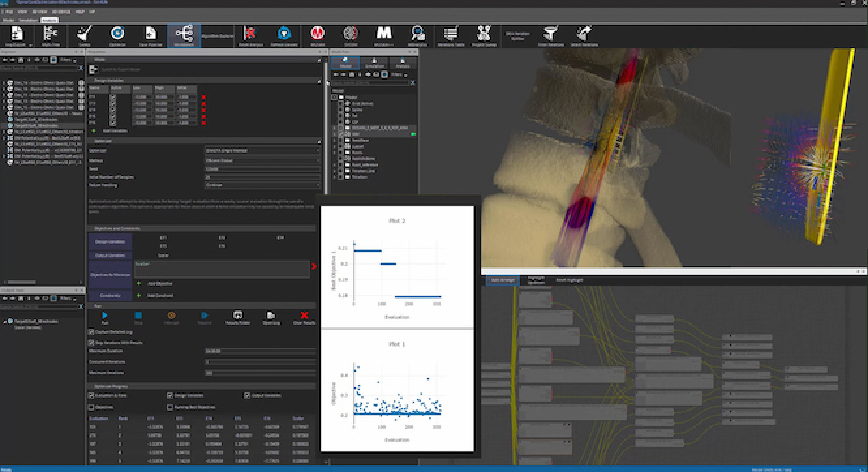Screen dimensions: 868x472
Task: Click the Reset Analysis toolbar icon
Action: (x=252, y=33)
